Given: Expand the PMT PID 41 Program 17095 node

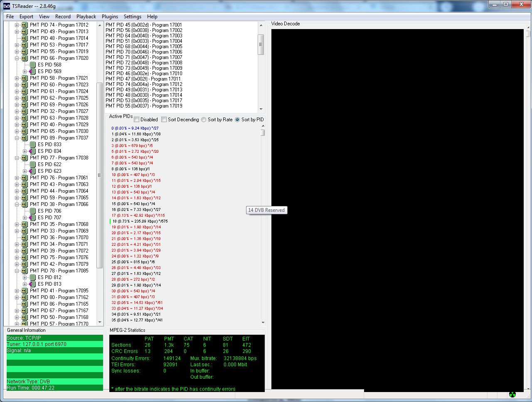Looking at the screenshot, I should pyautogui.click(x=17, y=291).
